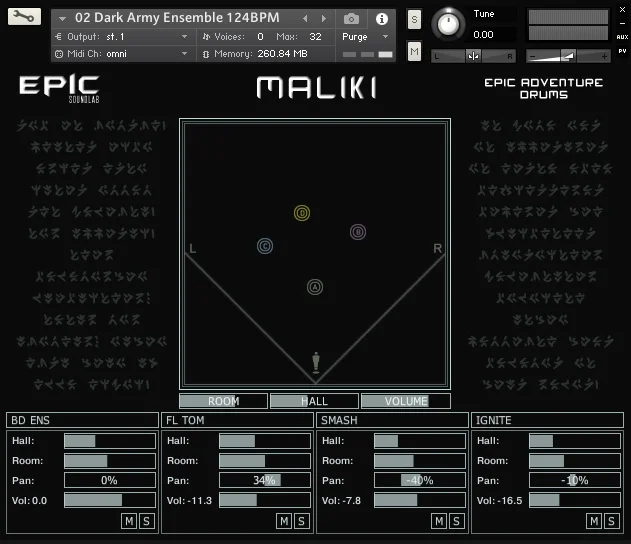The width and height of the screenshot is (631, 544).
Task: Adjust IGNITE Room slider
Action: point(575,461)
